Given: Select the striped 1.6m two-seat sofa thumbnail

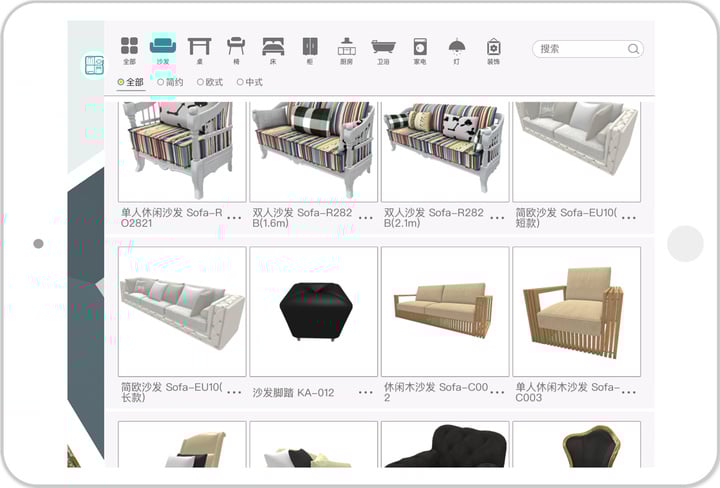Looking at the screenshot, I should point(314,151).
